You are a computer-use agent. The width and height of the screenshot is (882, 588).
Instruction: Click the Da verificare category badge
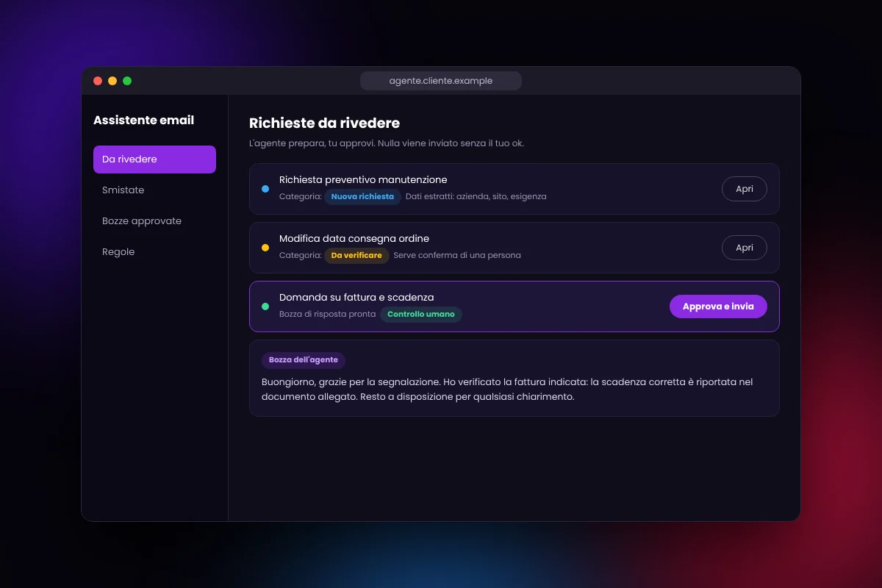pyautogui.click(x=356, y=255)
